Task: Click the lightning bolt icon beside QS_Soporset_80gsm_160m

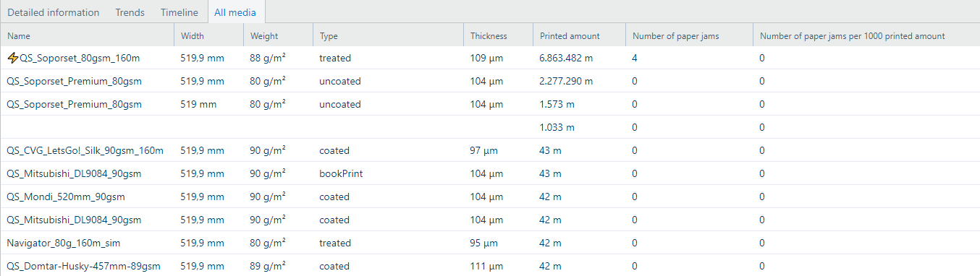Action: (x=12, y=58)
